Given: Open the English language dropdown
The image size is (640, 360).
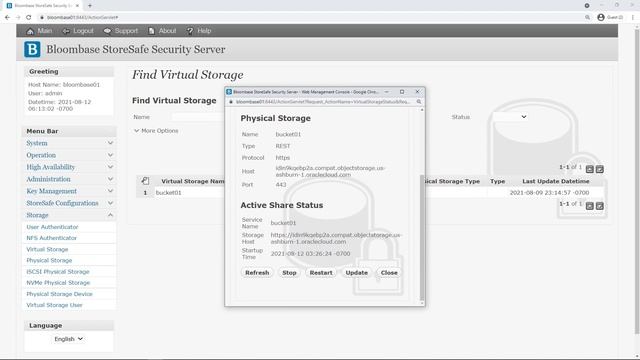Looking at the screenshot, I should click(69, 339).
